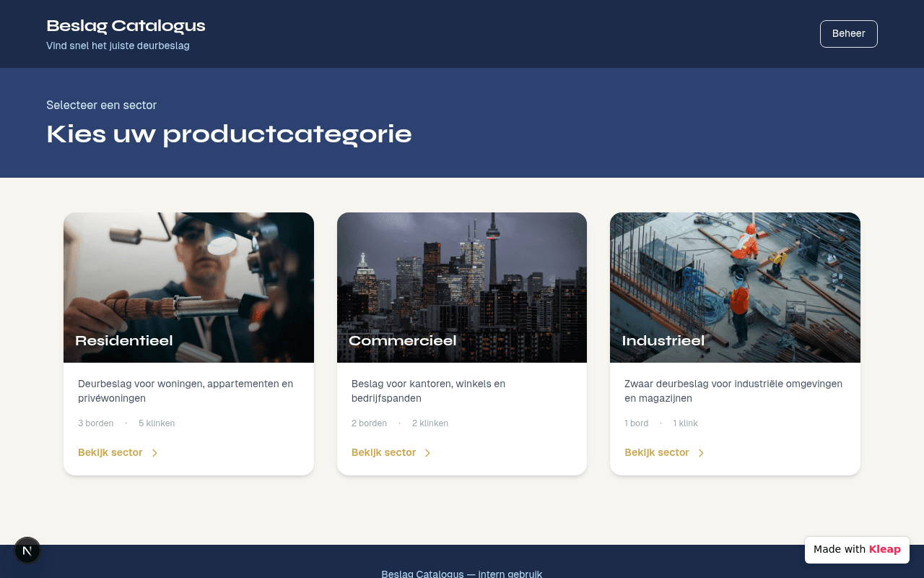Click the chevron arrow in the Commercieel card
Screen dimensions: 924x578
[427, 453]
